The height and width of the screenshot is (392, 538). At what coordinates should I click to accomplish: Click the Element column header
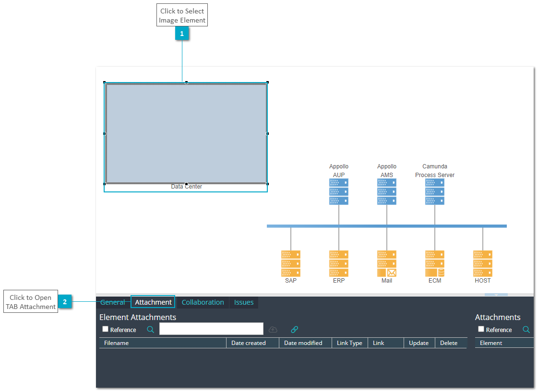(x=504, y=343)
